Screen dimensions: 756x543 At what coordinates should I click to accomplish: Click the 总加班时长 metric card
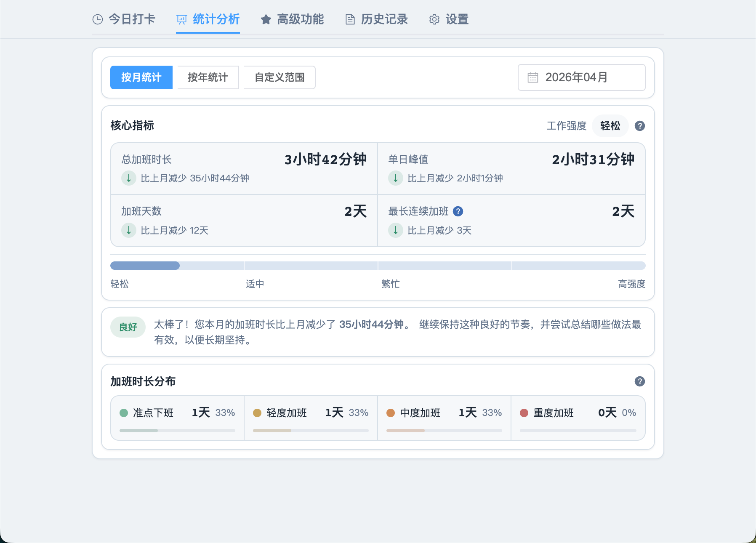244,169
